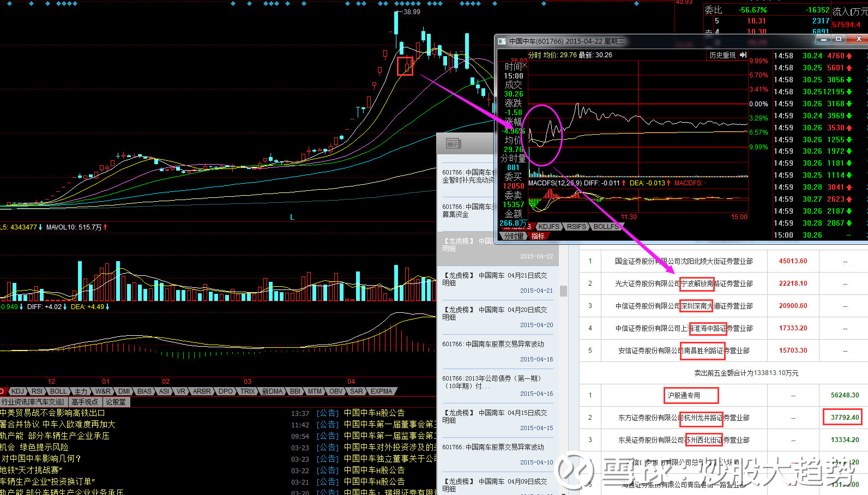Click the MACDFS(12,26,9) indicator label
Viewport: 868px width, 495px height.
coord(555,183)
